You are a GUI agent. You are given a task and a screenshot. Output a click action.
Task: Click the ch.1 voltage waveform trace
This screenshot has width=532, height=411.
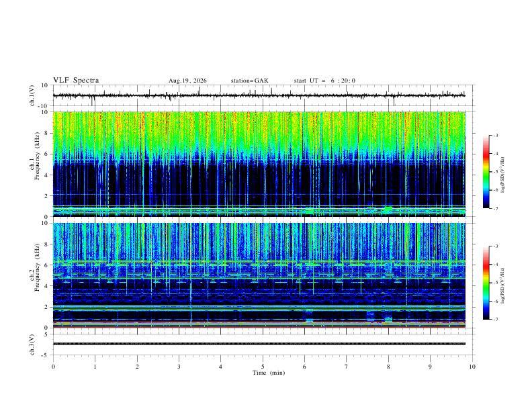click(259, 95)
